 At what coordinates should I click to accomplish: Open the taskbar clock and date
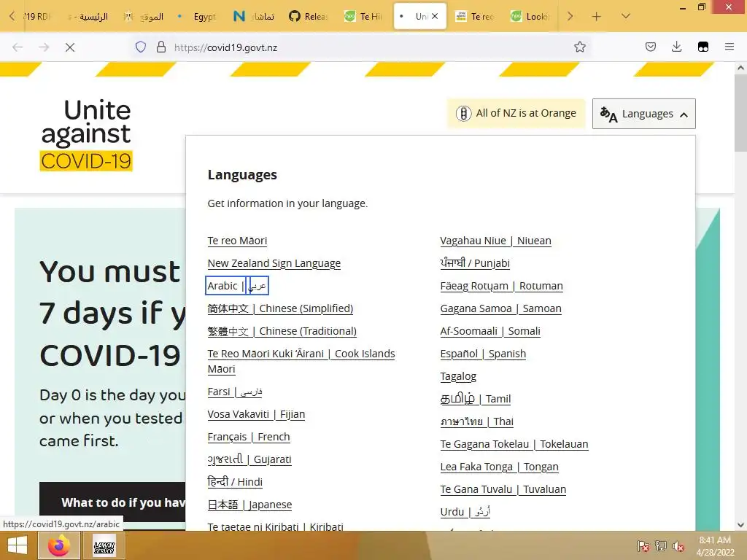[x=715, y=545]
